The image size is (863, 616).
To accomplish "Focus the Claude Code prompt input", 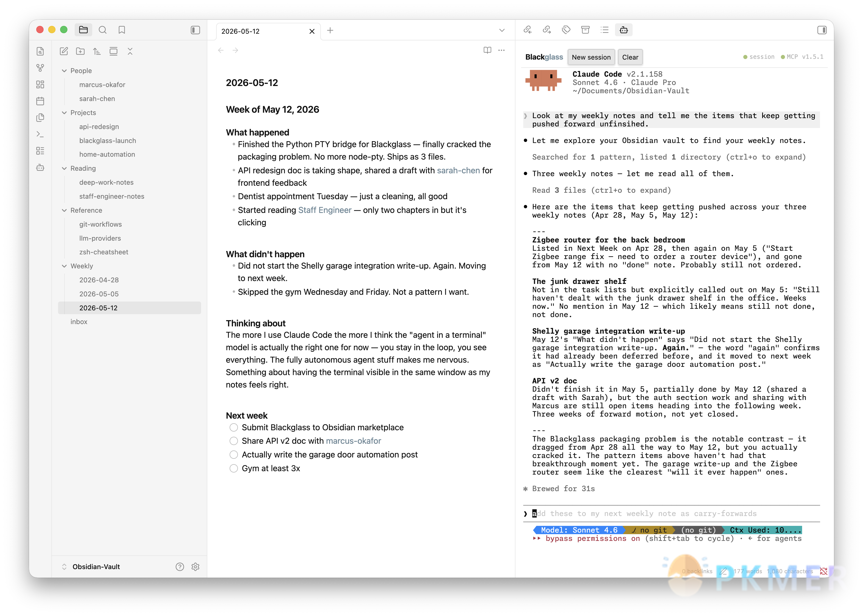I will (x=671, y=514).
